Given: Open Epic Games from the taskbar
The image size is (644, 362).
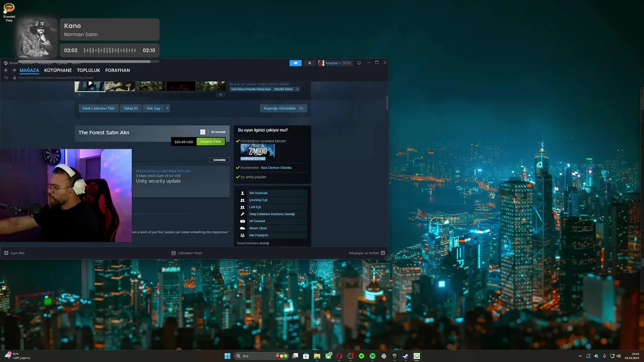Looking at the screenshot, I should (394, 356).
